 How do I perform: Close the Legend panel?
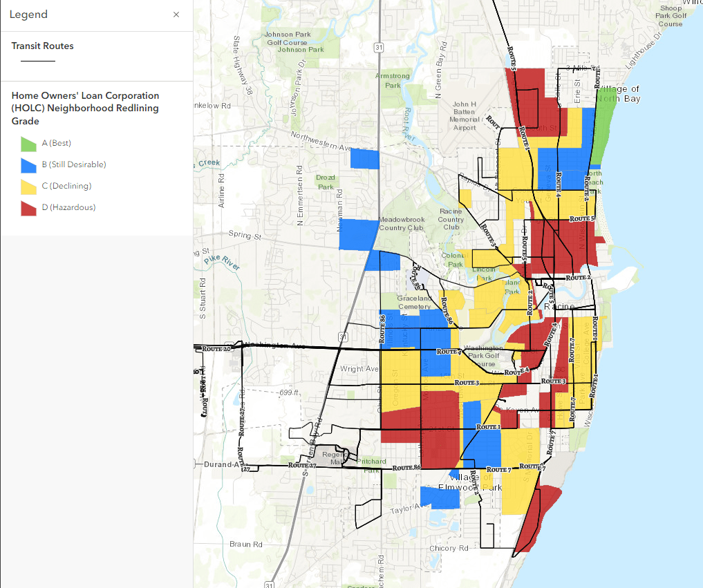(176, 15)
